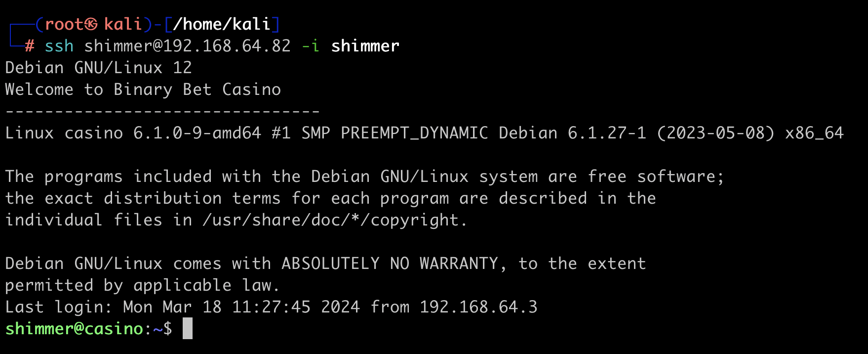
Task: Click the last login IP 192.168.64.3
Action: (x=478, y=307)
